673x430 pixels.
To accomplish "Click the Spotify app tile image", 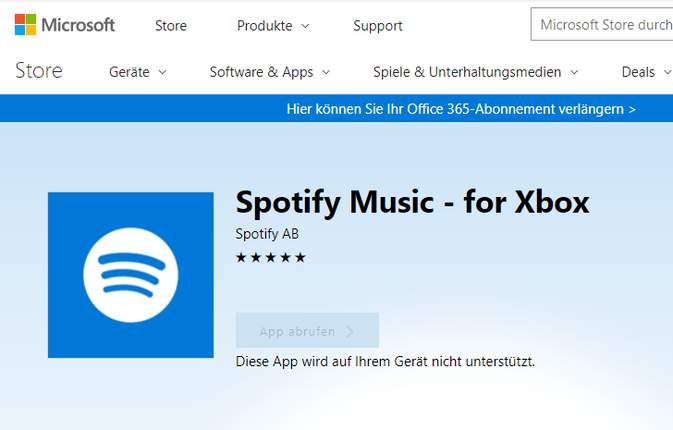I will pyautogui.click(x=130, y=275).
